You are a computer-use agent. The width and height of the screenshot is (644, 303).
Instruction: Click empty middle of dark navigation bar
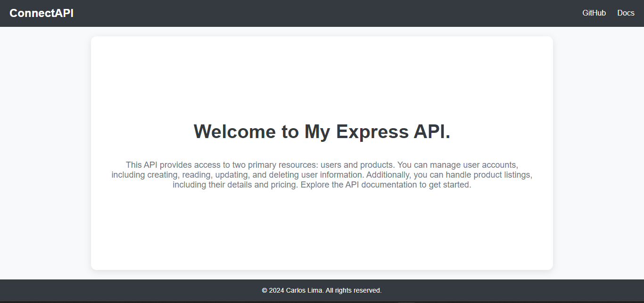click(322, 13)
